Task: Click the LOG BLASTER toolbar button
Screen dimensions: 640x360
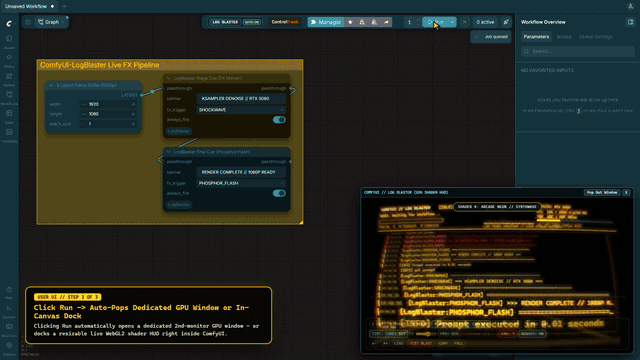Action: click(x=225, y=22)
